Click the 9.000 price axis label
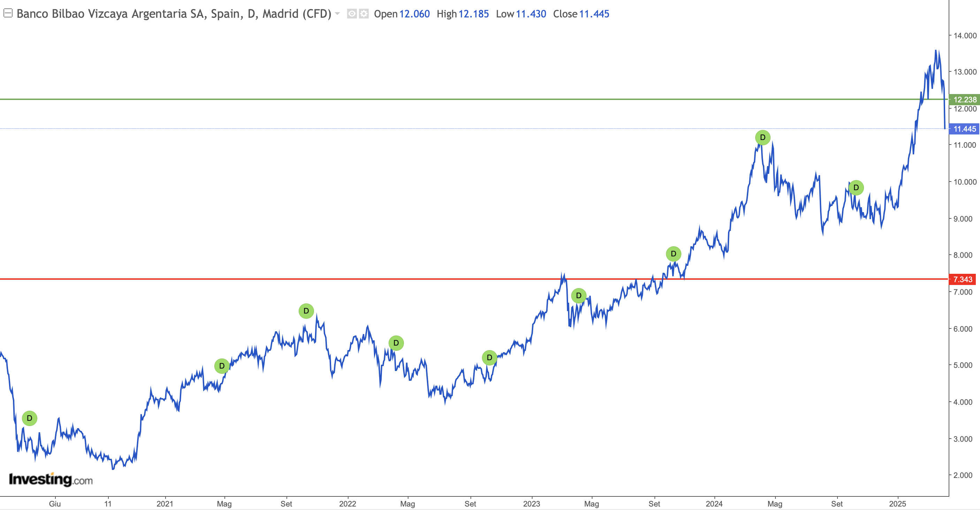This screenshot has width=980, height=510. click(x=963, y=219)
